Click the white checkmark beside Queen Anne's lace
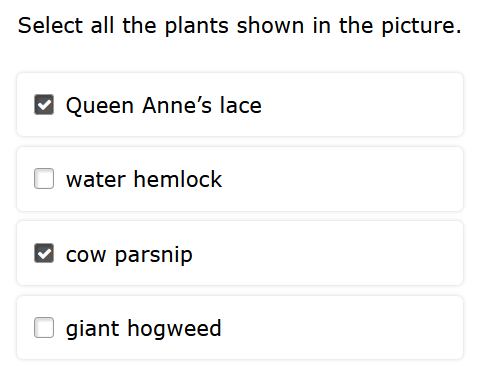The height and width of the screenshot is (378, 481). [x=44, y=105]
